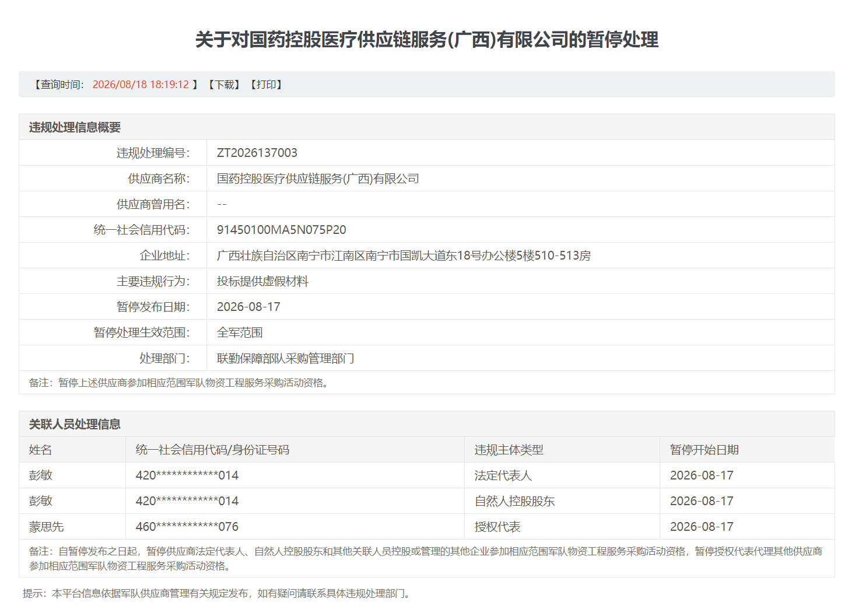Click the 暂停处理生效范围 label
The image size is (855, 616).
(142, 332)
